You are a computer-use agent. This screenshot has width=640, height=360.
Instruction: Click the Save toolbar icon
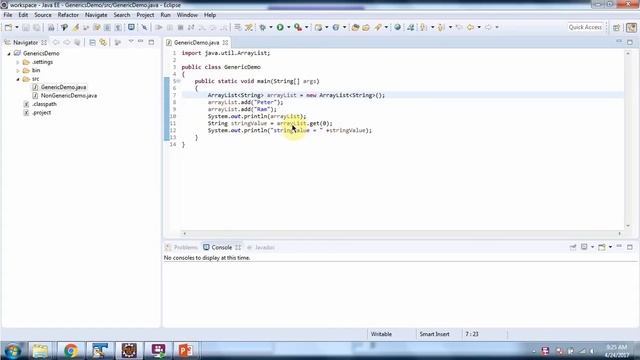click(26, 27)
